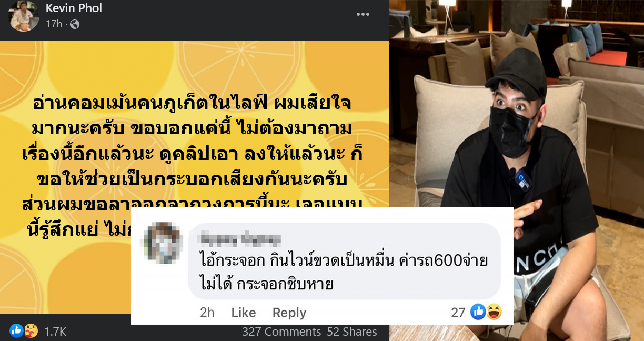Image resolution: width=644 pixels, height=341 pixels.
Task: Open the comment's 2h timestamp
Action: (x=207, y=313)
